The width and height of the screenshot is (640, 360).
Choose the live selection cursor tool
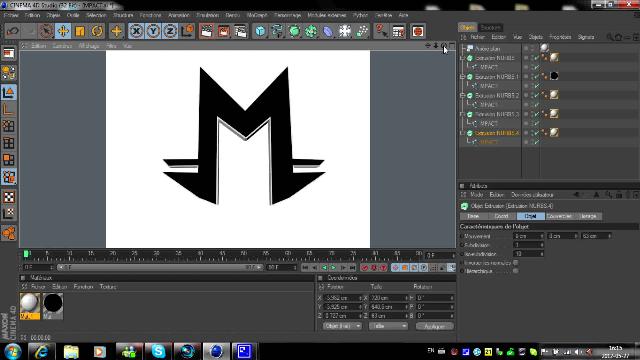pyautogui.click(x=46, y=31)
